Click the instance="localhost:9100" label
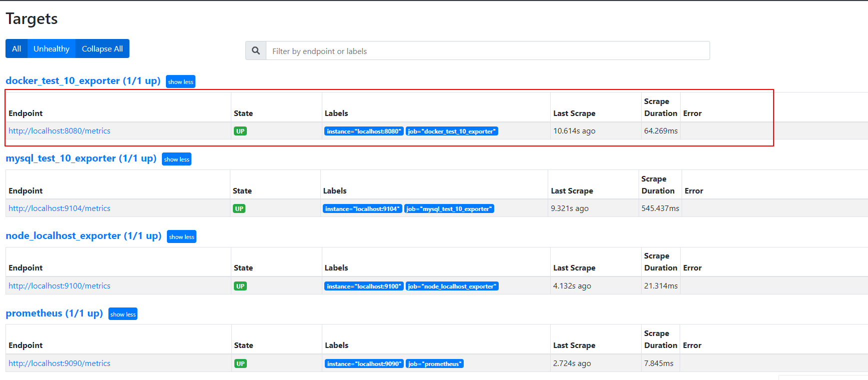868x380 pixels. pyautogui.click(x=364, y=286)
